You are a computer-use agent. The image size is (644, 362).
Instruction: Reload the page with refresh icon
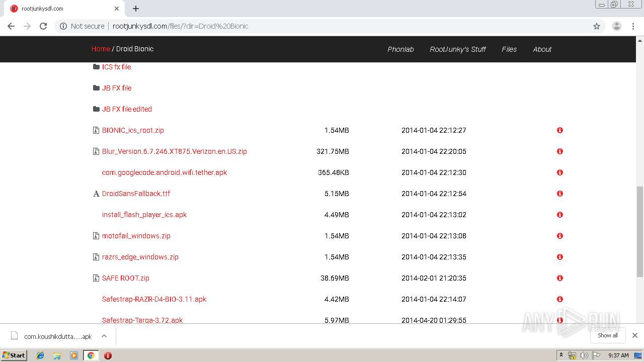pyautogui.click(x=43, y=26)
